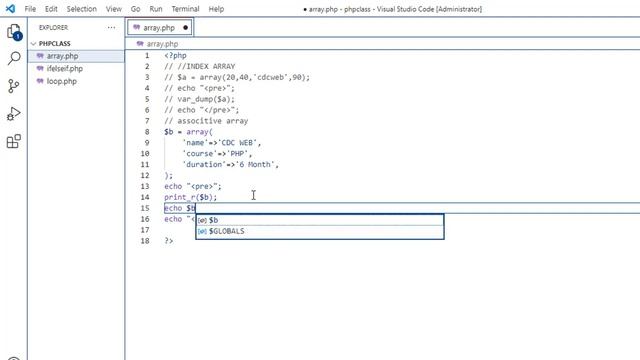The image size is (640, 360).
Task: Choose the $b autocomplete suggestion
Action: coord(320,220)
